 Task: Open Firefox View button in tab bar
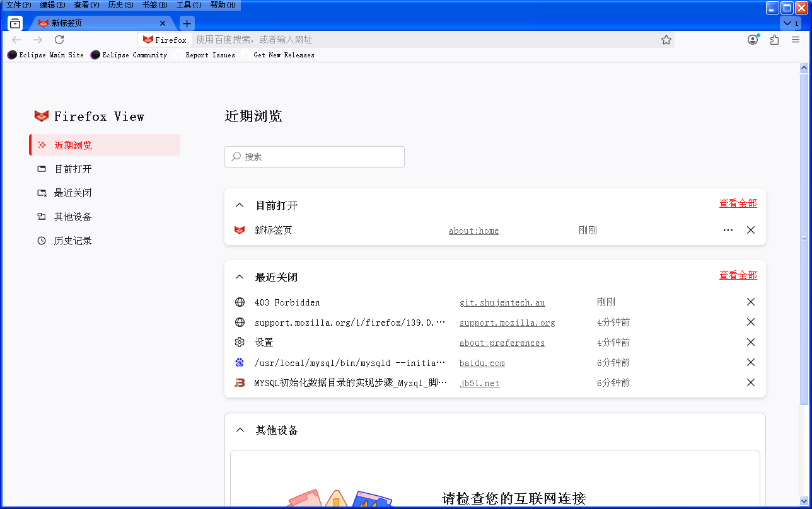15,23
